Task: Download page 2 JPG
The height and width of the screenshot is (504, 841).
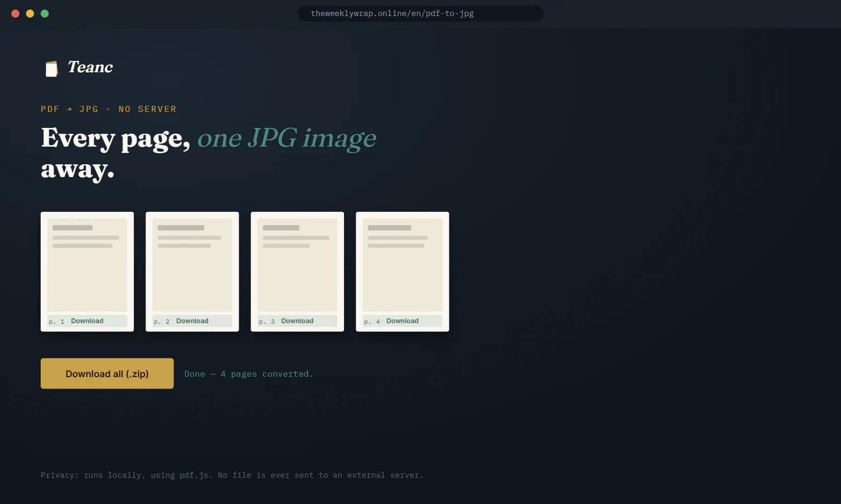Action: point(192,321)
